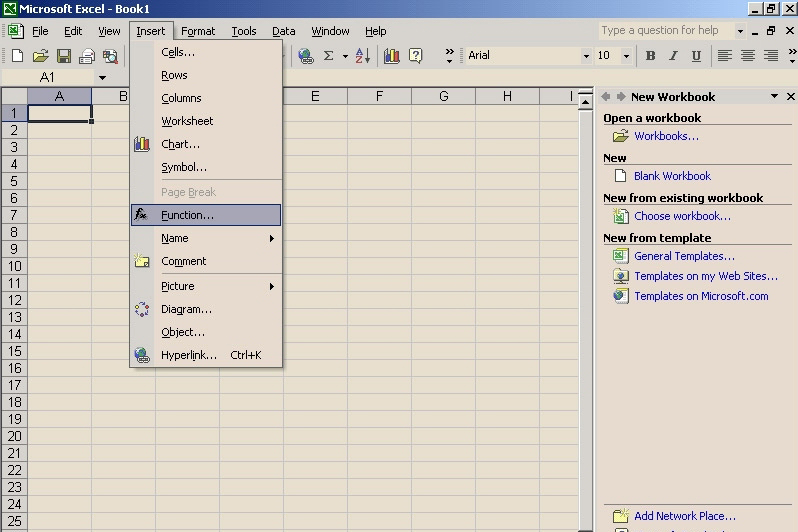This screenshot has width=798, height=532.
Task: Toggle Underline formatting
Action: [695, 56]
